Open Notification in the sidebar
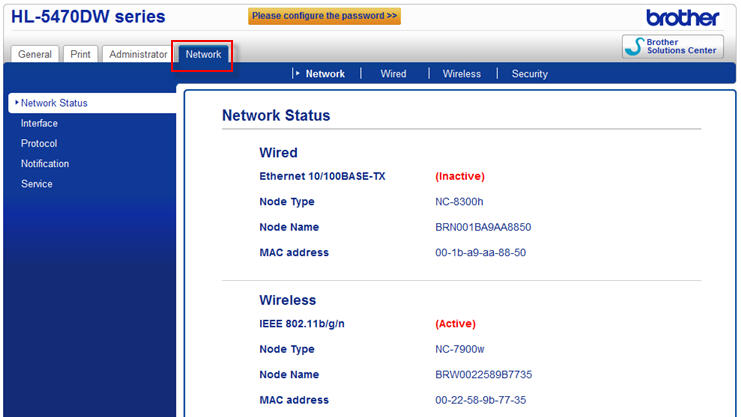 pyautogui.click(x=45, y=163)
